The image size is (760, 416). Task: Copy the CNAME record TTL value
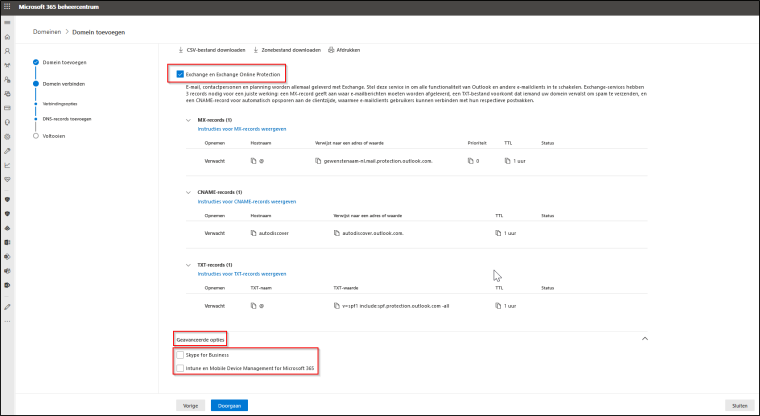(498, 233)
